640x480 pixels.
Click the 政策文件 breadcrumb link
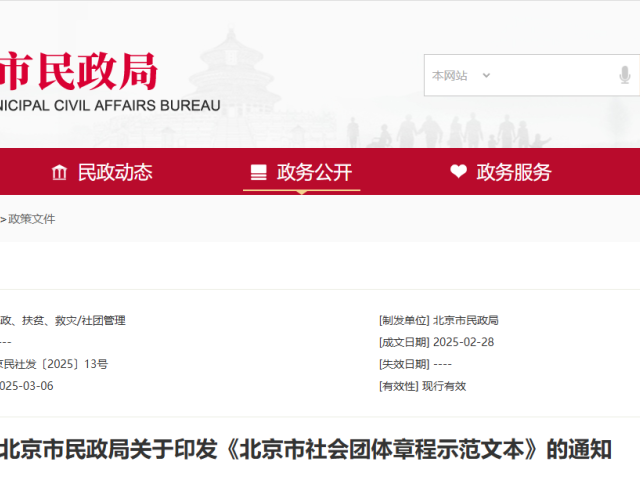pos(32,219)
